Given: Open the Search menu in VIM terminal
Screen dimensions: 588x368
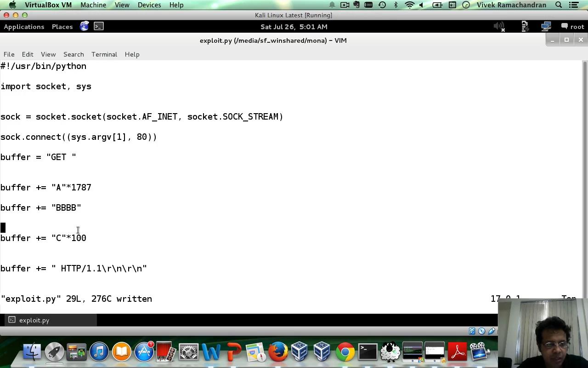Looking at the screenshot, I should 73,54.
